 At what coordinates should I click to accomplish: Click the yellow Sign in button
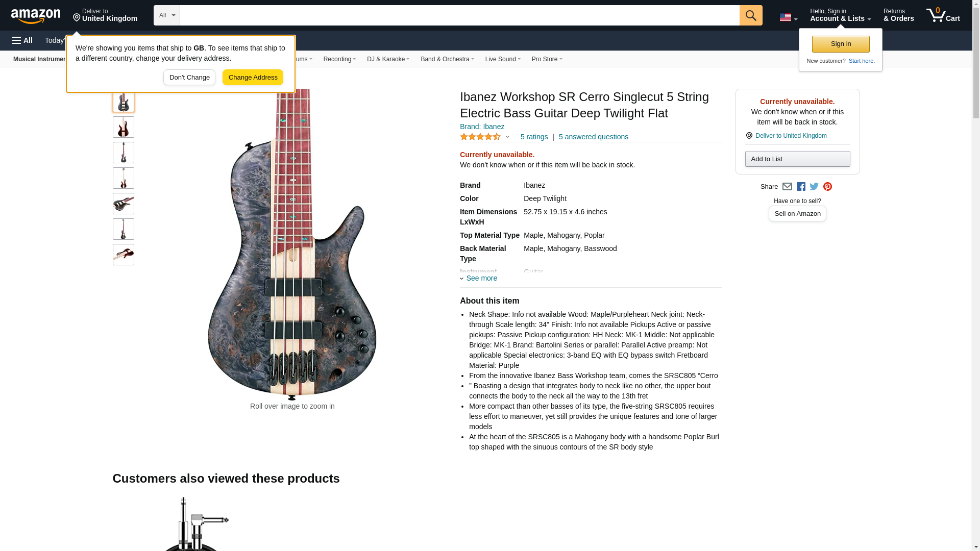(x=841, y=44)
